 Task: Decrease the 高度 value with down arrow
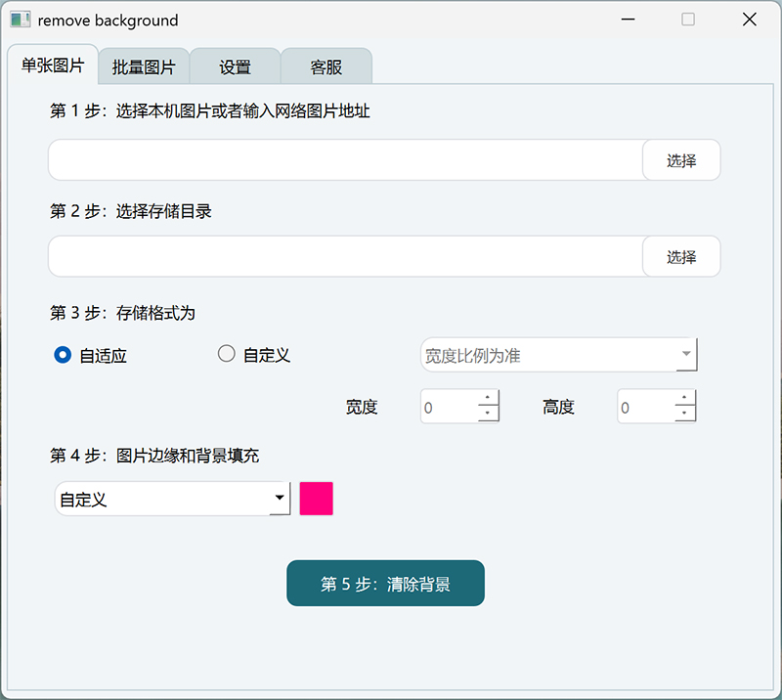(684, 414)
